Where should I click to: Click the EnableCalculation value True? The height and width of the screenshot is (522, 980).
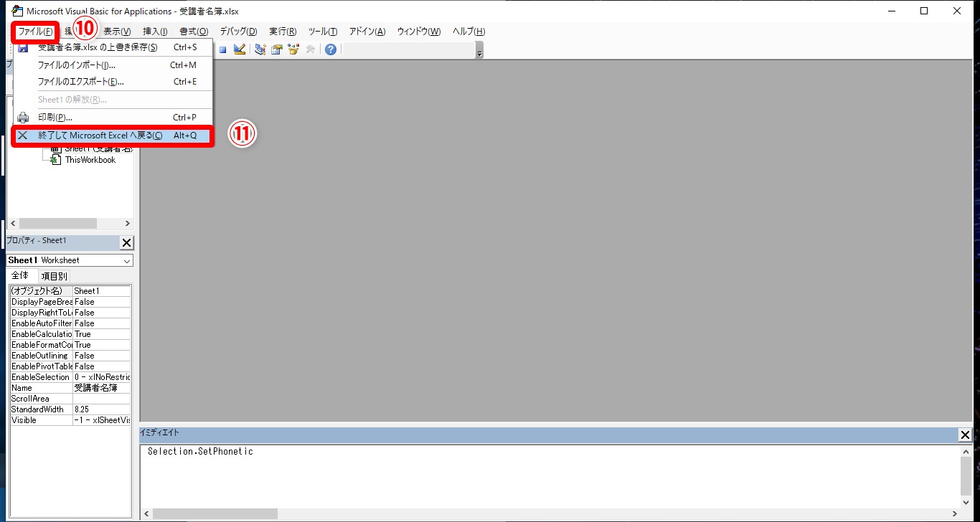click(102, 334)
